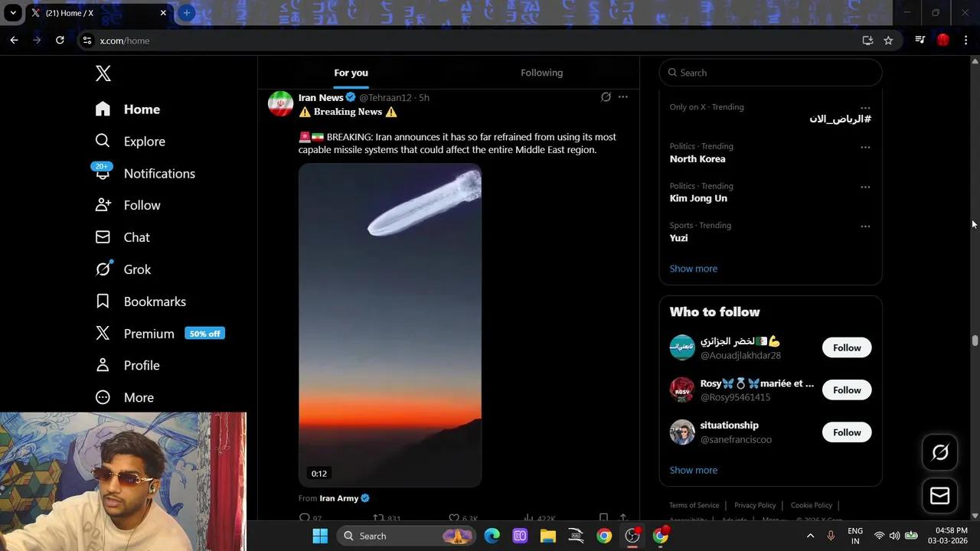Open the #الرياض_الان trending hashtag
980x551 pixels.
point(840,119)
